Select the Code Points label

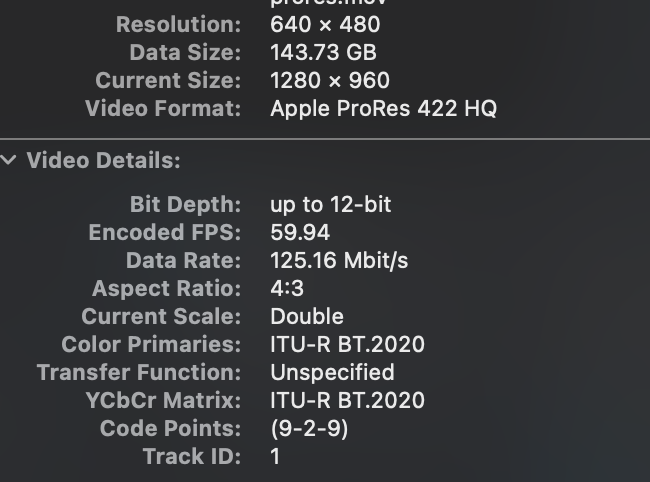(170, 429)
